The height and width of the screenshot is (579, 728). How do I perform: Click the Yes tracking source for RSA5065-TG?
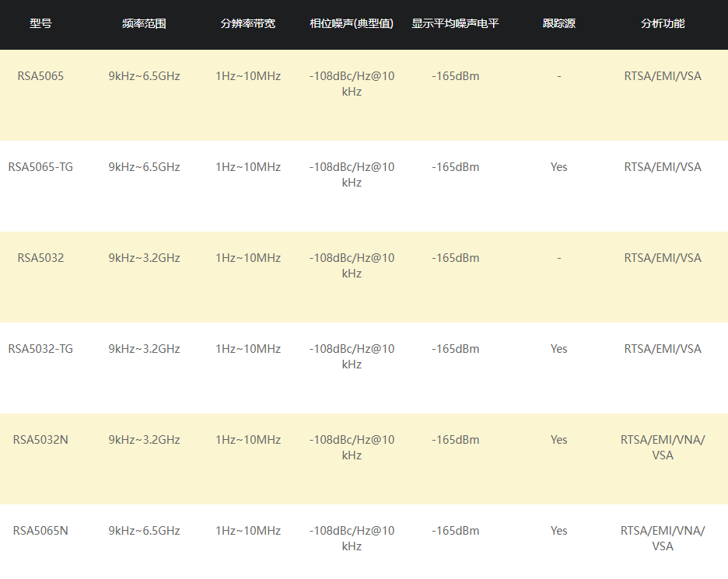tap(559, 167)
